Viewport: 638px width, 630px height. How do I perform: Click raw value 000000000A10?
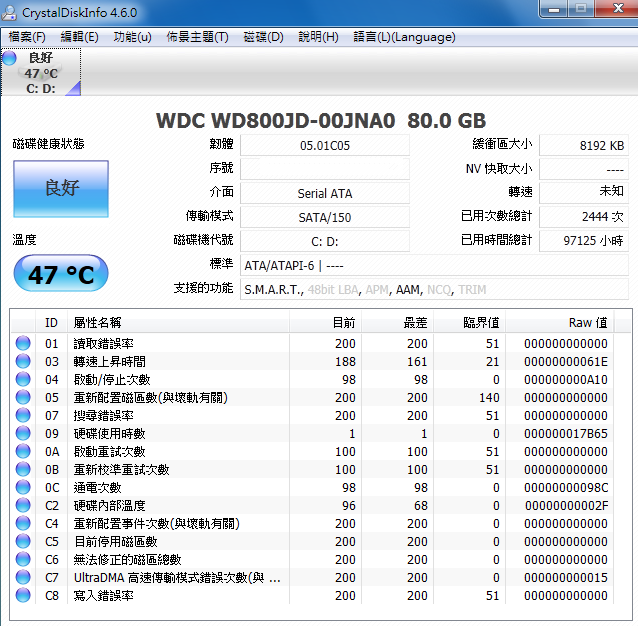tap(566, 379)
